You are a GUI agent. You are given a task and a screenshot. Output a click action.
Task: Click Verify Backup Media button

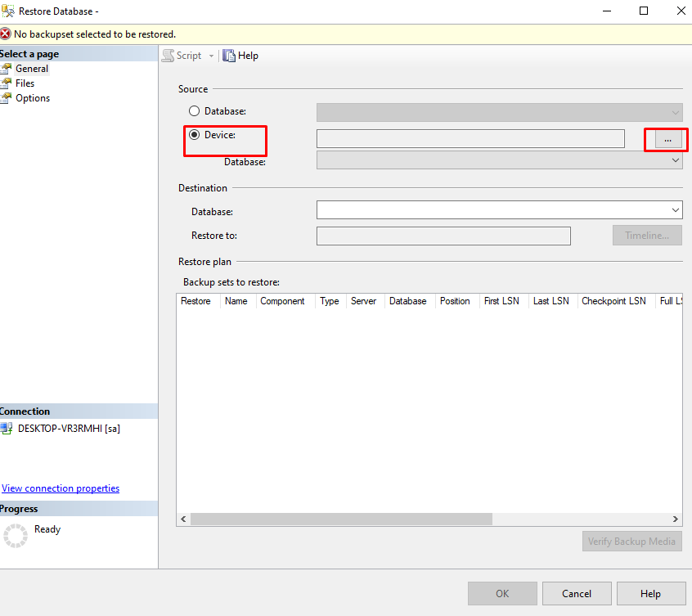tap(632, 542)
